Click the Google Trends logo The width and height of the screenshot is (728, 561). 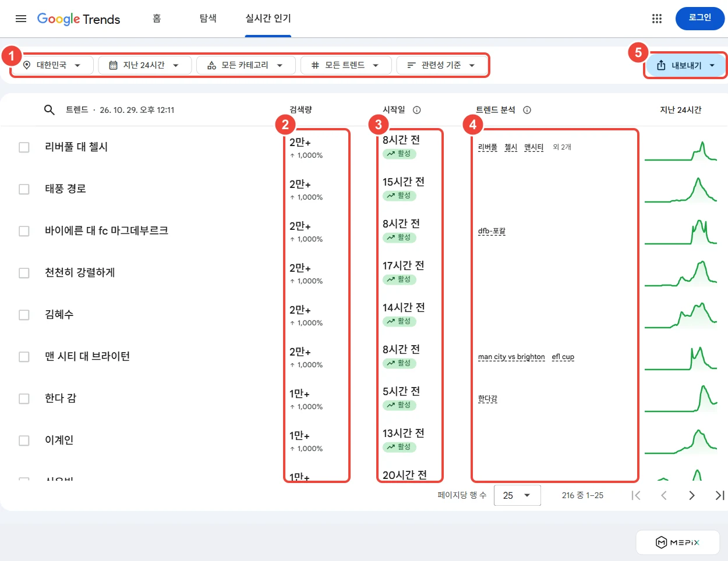pyautogui.click(x=79, y=19)
